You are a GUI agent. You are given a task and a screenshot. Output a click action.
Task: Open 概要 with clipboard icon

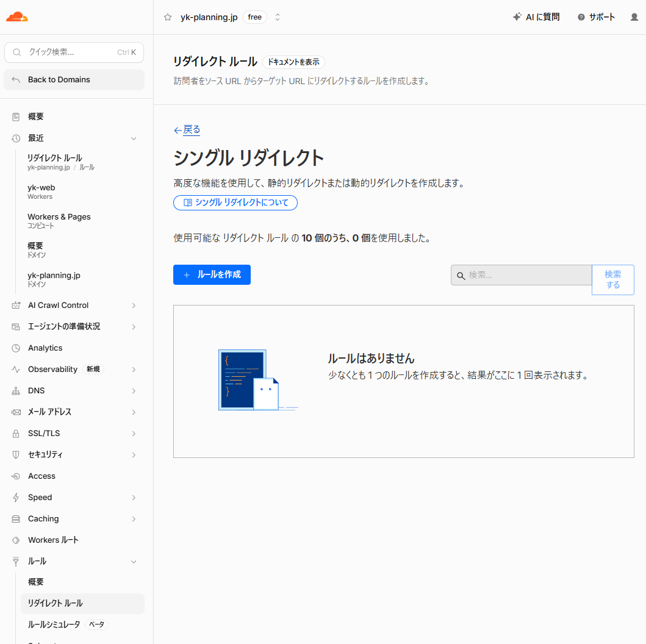click(16, 117)
